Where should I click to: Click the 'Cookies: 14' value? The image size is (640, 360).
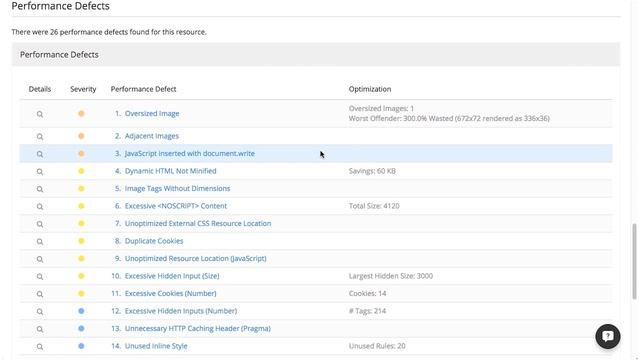(367, 294)
